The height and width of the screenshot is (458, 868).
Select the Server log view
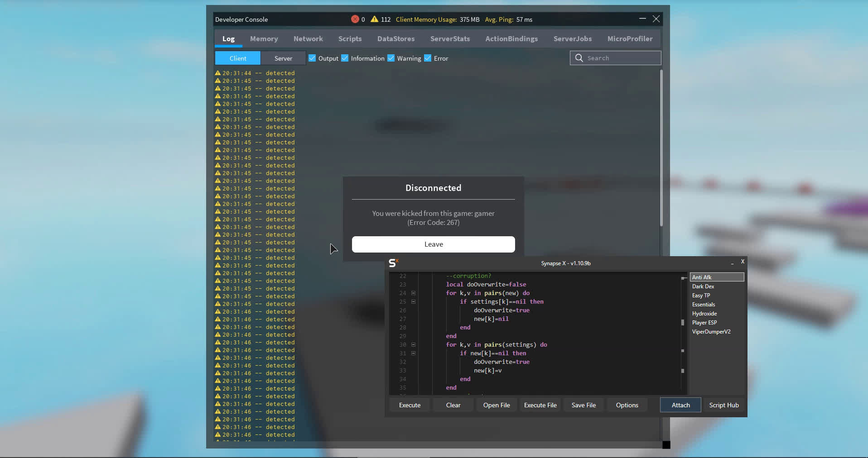point(283,58)
